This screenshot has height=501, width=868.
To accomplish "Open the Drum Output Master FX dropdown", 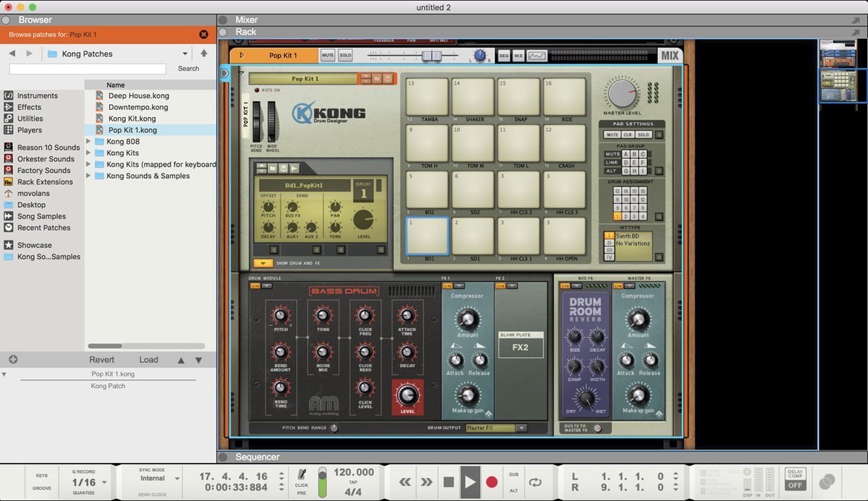I will tap(521, 428).
